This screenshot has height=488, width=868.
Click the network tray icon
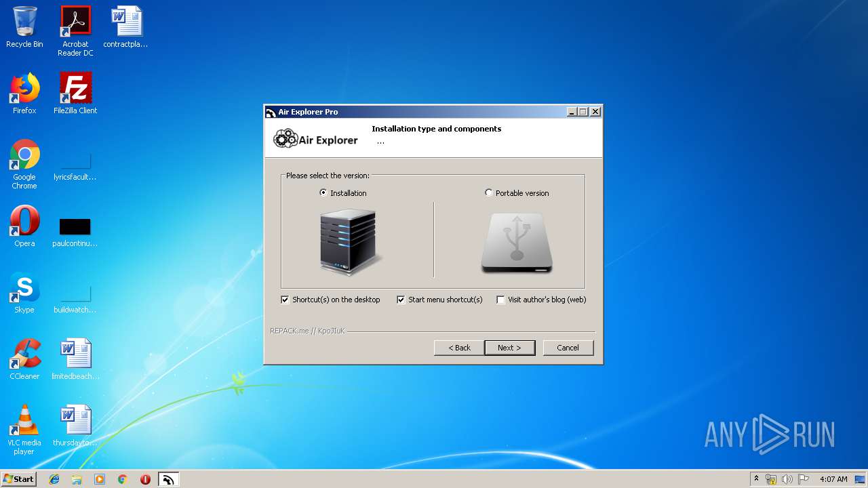tap(771, 479)
